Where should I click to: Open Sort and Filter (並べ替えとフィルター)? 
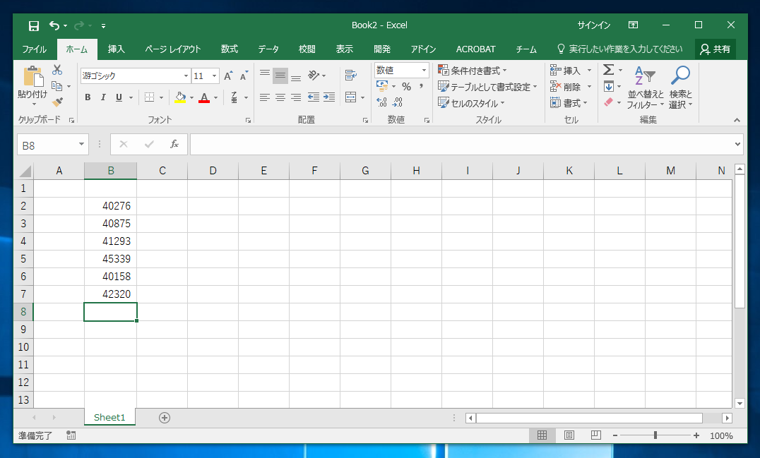coord(646,87)
